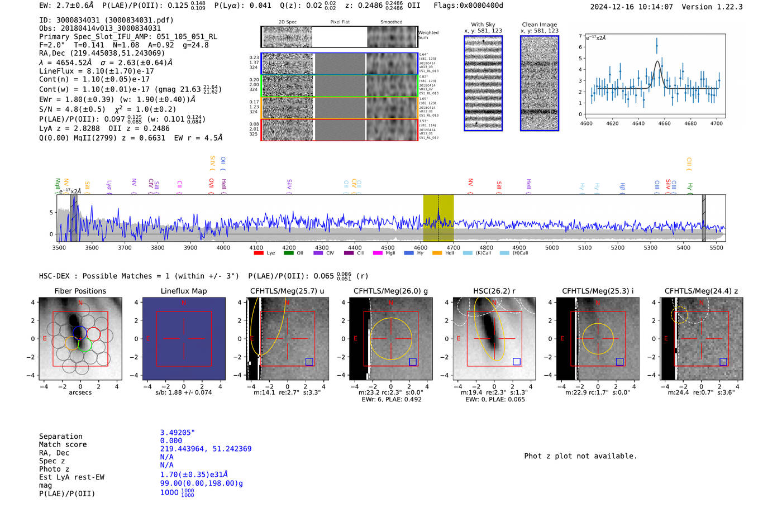Click the orange HeII legend swatch
Image resolution: width=782 pixels, height=532 pixels.
pyautogui.click(x=437, y=253)
